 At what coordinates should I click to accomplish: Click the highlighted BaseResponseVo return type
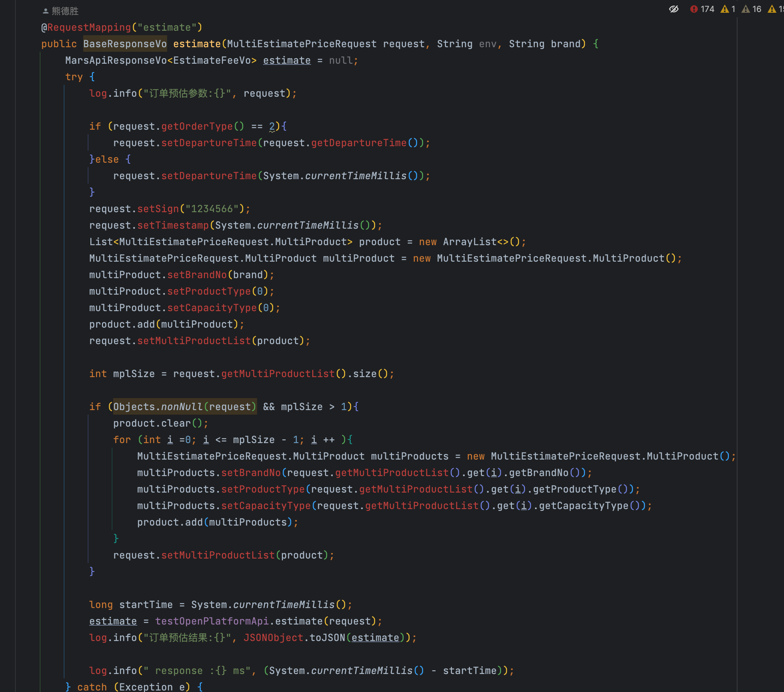click(125, 44)
